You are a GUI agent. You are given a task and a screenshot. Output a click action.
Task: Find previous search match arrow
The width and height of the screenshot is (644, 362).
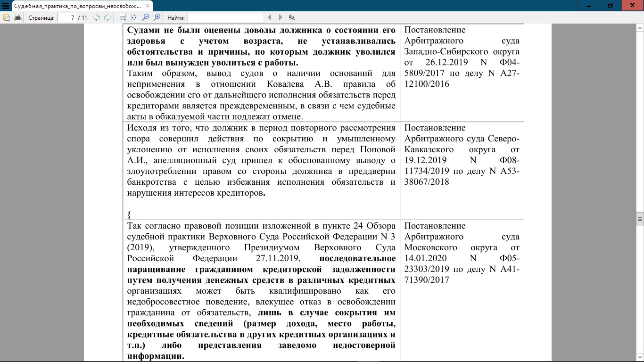270,17
